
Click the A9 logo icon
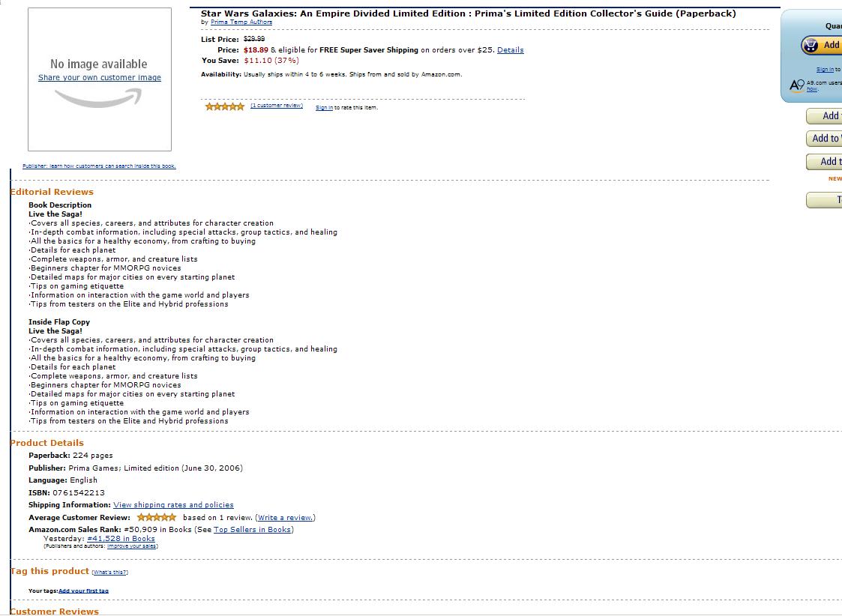pyautogui.click(x=797, y=85)
